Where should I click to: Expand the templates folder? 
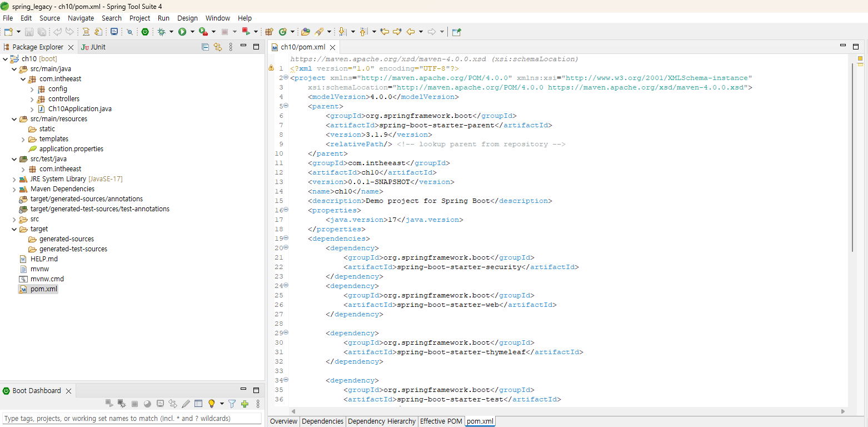23,139
